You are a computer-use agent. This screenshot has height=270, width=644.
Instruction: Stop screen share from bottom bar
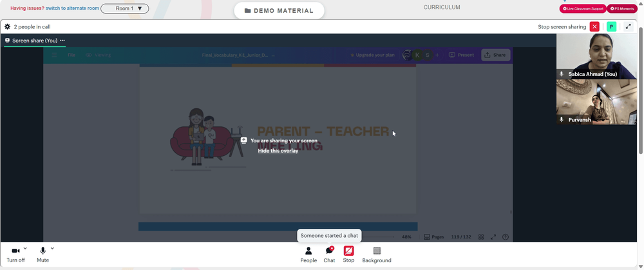pyautogui.click(x=348, y=255)
